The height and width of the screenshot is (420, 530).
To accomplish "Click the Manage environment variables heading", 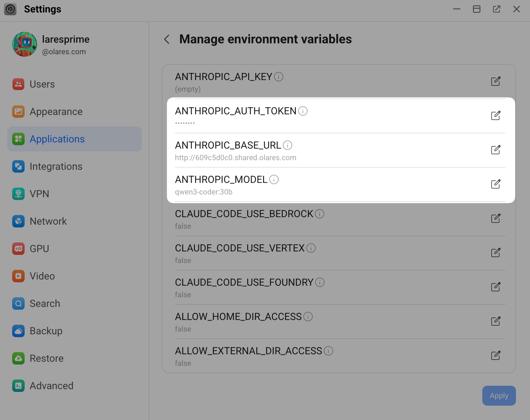I will (266, 39).
